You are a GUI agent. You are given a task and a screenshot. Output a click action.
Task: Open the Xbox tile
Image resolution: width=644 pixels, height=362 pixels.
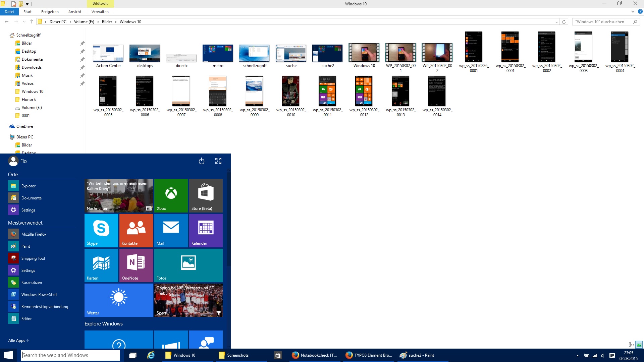point(171,196)
